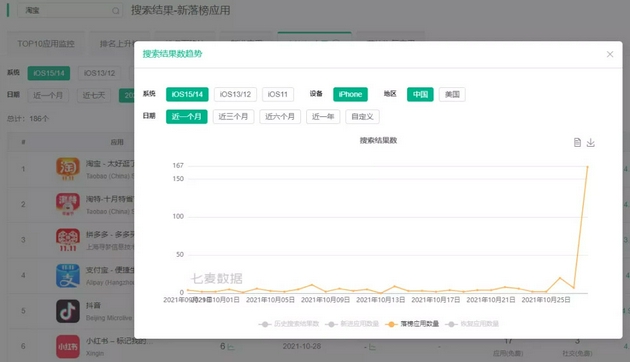Choose 自定义 custom date range

click(362, 117)
